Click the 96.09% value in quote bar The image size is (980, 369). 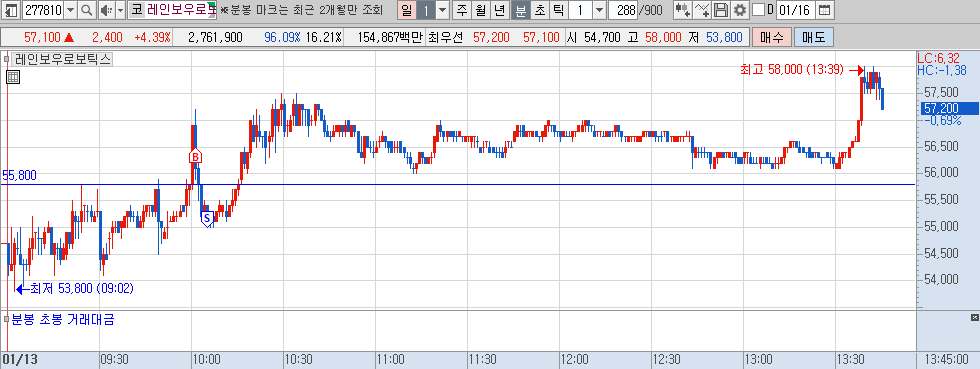[282, 38]
